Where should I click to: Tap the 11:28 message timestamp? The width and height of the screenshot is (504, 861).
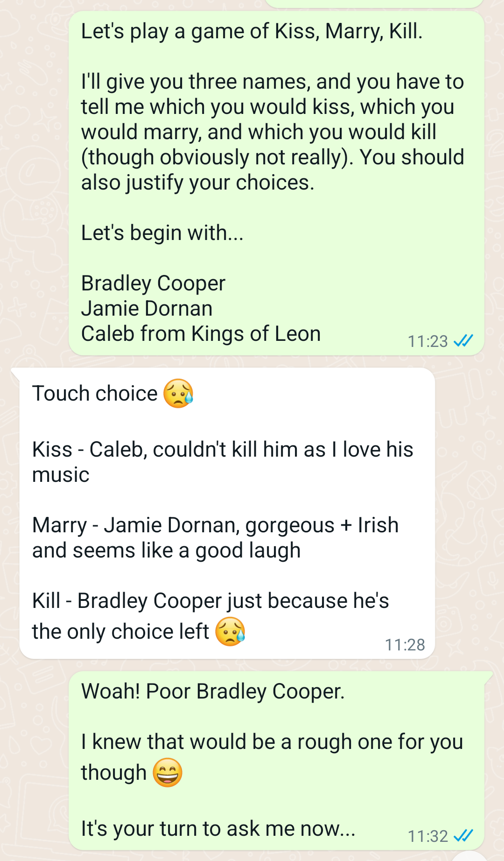coord(405,645)
